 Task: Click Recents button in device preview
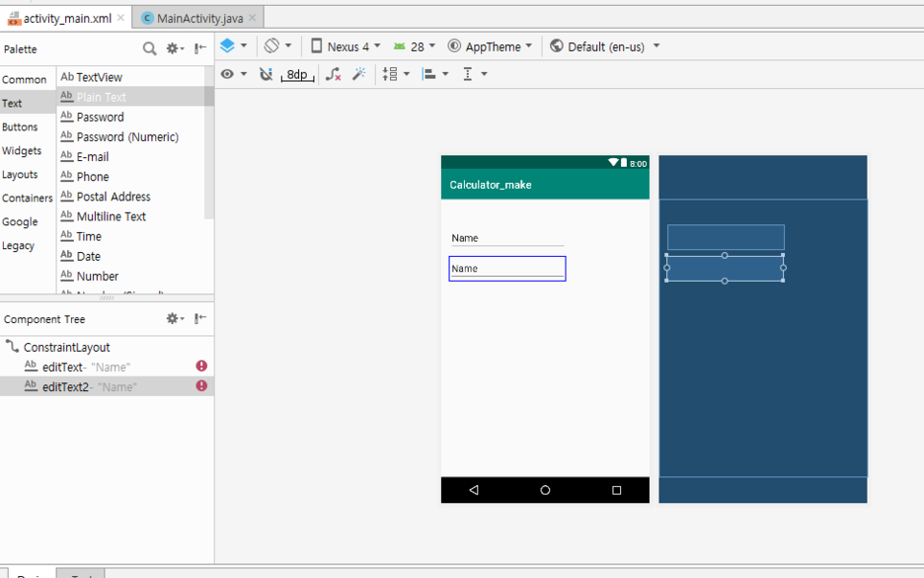coord(616,490)
